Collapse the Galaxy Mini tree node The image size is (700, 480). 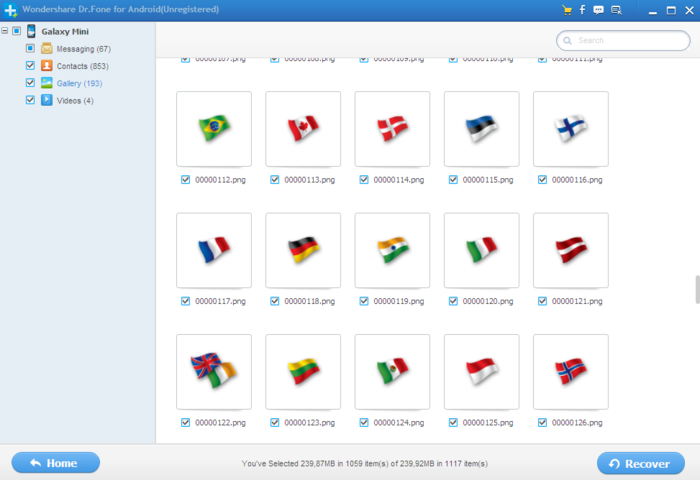[4, 31]
